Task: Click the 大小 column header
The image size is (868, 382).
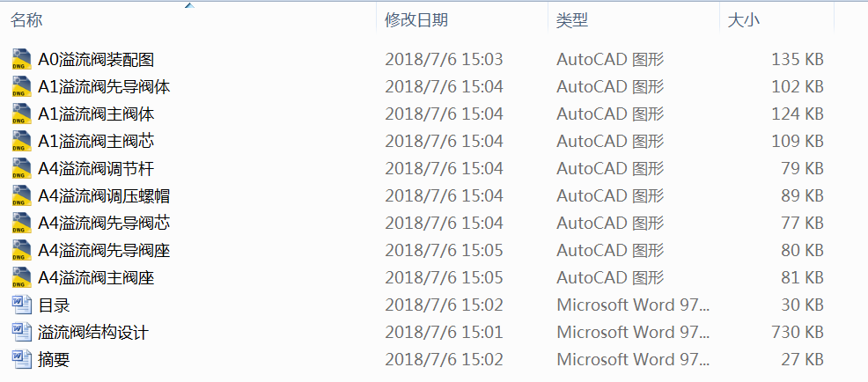Action: coord(744,19)
